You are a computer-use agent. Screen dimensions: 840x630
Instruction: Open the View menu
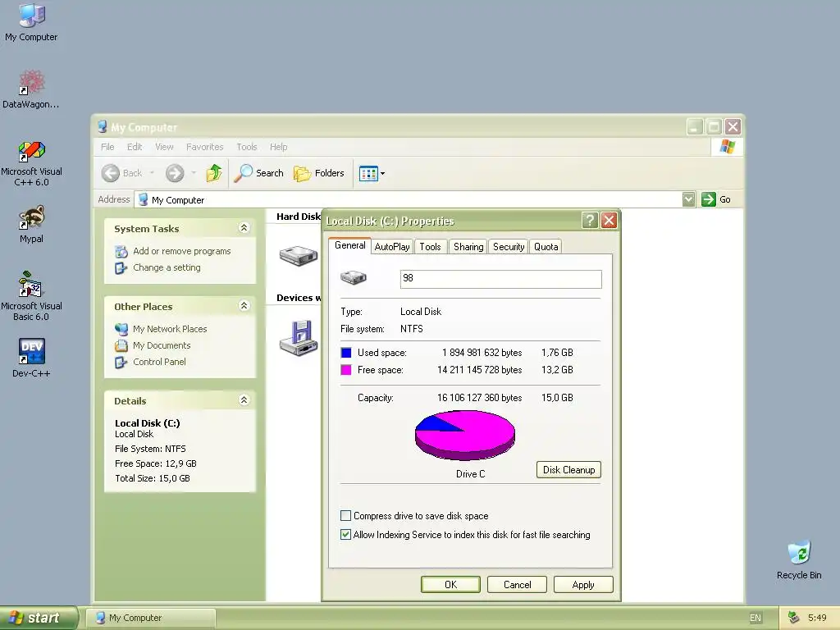pyautogui.click(x=164, y=147)
